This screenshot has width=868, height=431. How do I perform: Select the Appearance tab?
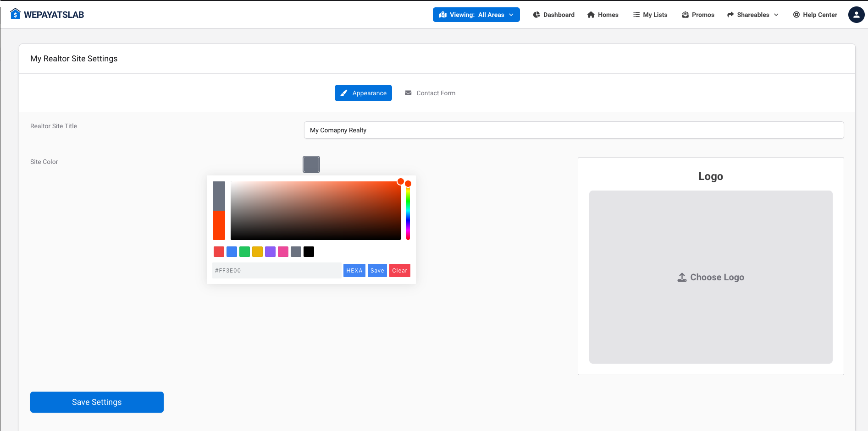tap(363, 93)
